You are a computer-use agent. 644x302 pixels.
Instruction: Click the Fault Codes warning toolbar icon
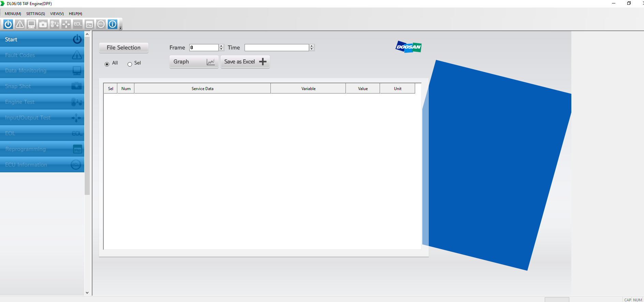20,24
